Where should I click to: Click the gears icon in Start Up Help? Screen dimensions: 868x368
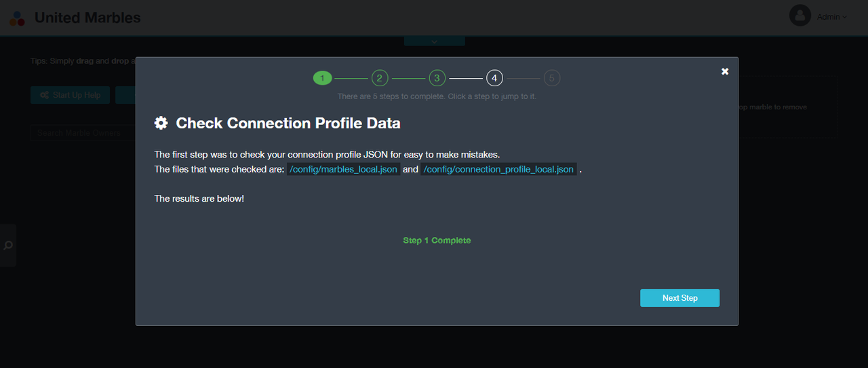[x=45, y=95]
